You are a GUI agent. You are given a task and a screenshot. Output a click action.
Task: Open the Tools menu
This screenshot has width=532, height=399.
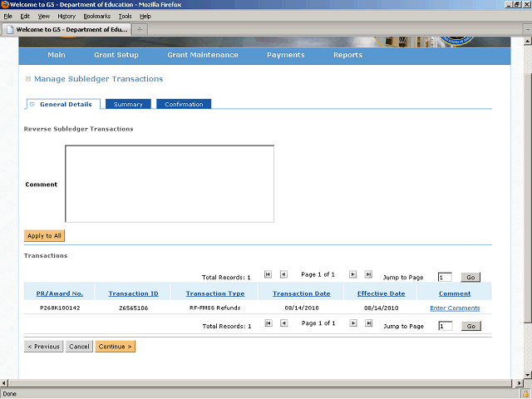(125, 17)
